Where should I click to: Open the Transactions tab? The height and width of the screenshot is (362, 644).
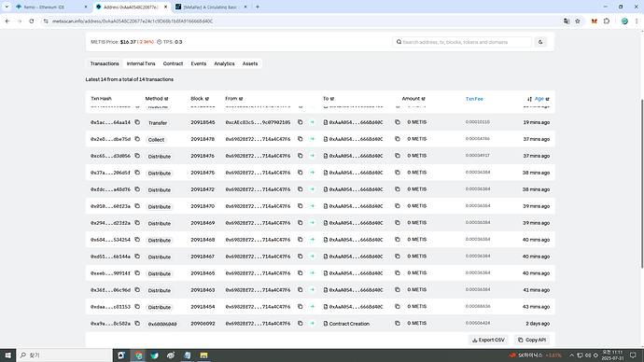105,63
